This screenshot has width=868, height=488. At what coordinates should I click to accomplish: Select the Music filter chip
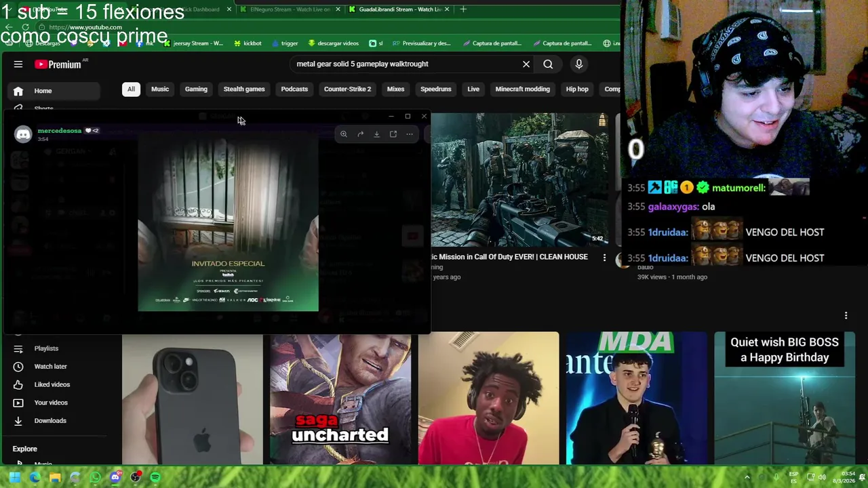click(x=160, y=89)
